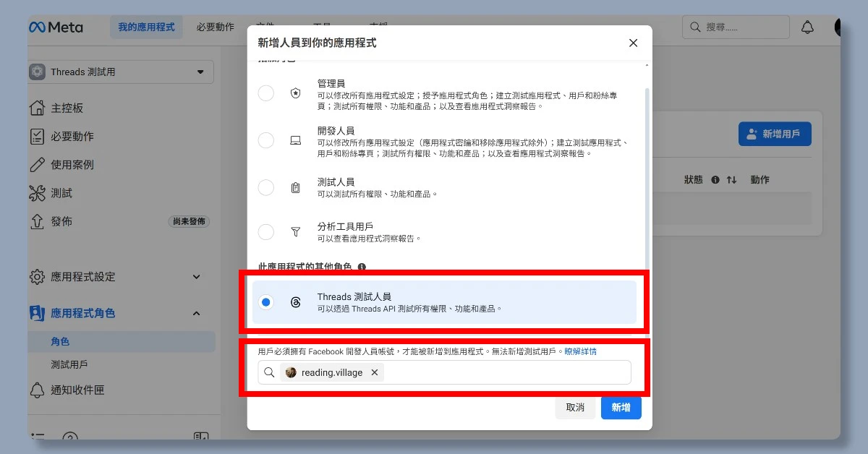Viewport: 868px width, 454px height.
Task: Expand the 應用程式設定 chevron
Action: click(196, 277)
